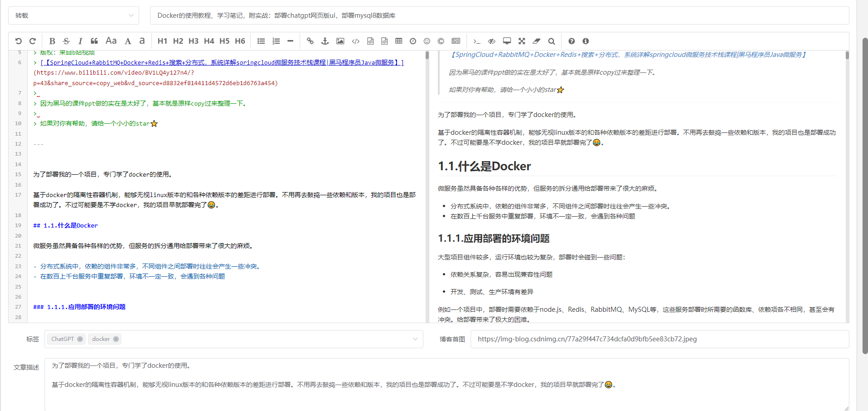Insert unordered list
Screen dimensions: 868x411
pos(261,41)
